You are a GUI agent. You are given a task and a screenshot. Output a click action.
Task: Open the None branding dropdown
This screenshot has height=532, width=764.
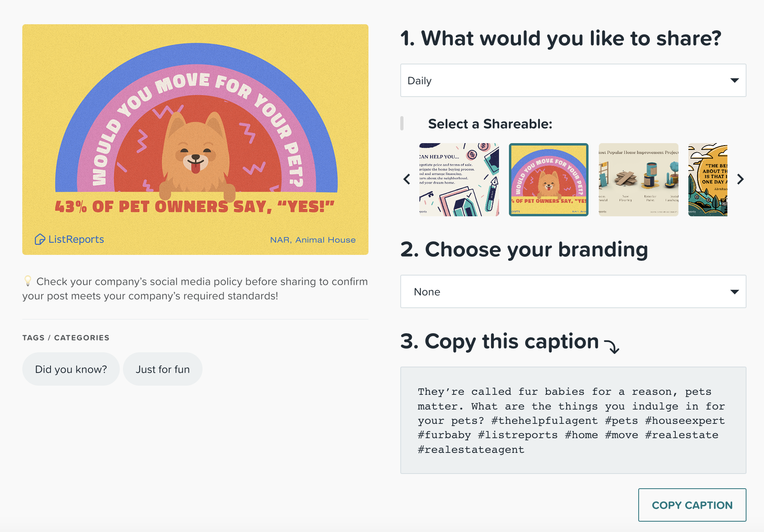(573, 291)
